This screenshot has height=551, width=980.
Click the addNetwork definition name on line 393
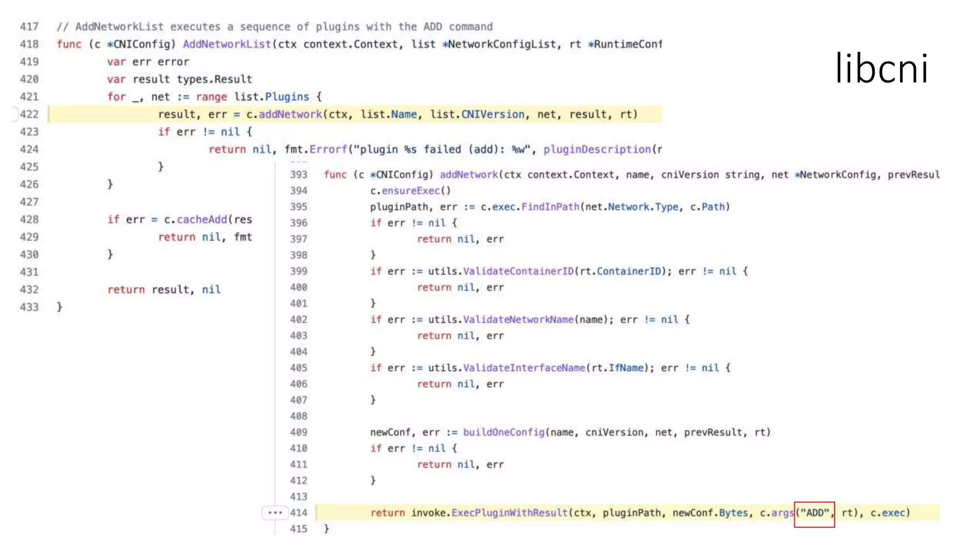coord(468,175)
